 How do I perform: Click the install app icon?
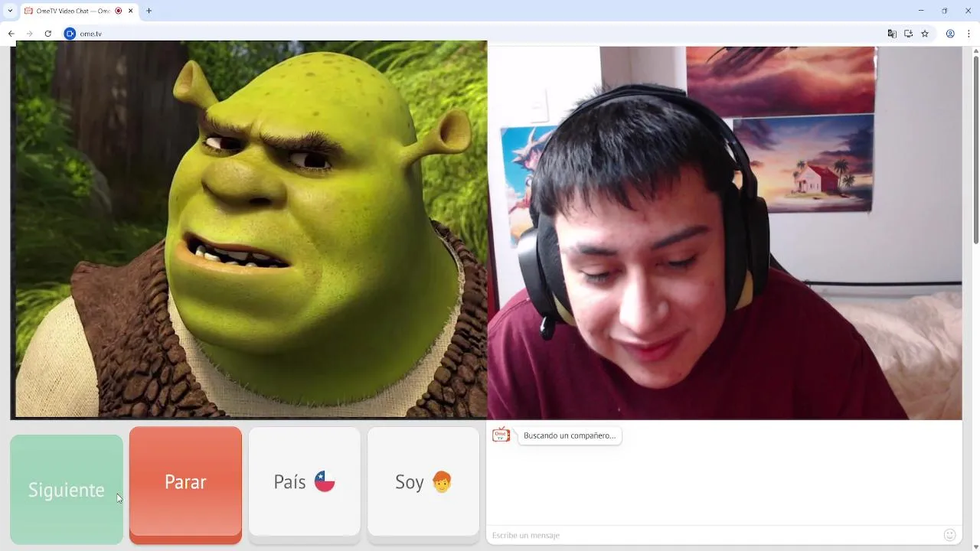[908, 34]
